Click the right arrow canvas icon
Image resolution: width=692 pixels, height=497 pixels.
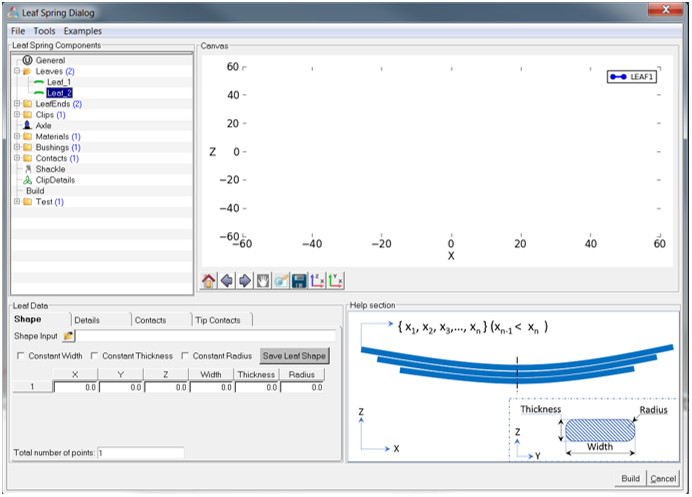(245, 281)
